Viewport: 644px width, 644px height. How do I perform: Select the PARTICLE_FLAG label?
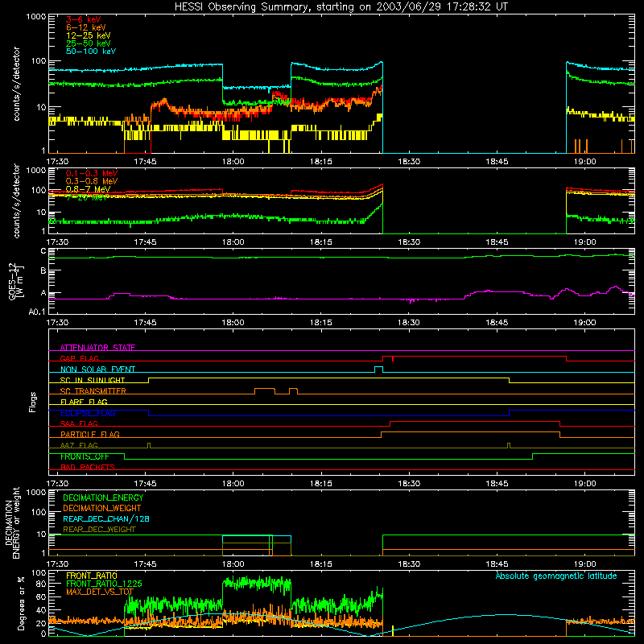coord(90,434)
